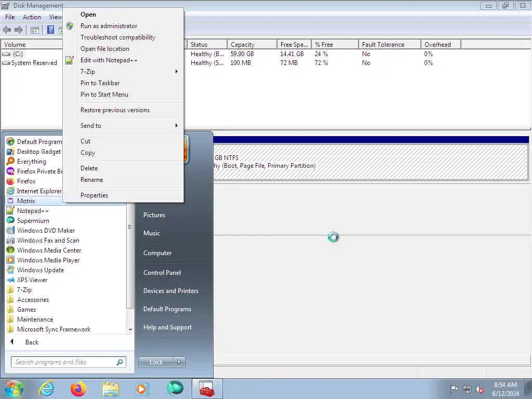Screen dimensions: 532x399
Task: Click the Search programs and files box
Action: click(x=69, y=362)
